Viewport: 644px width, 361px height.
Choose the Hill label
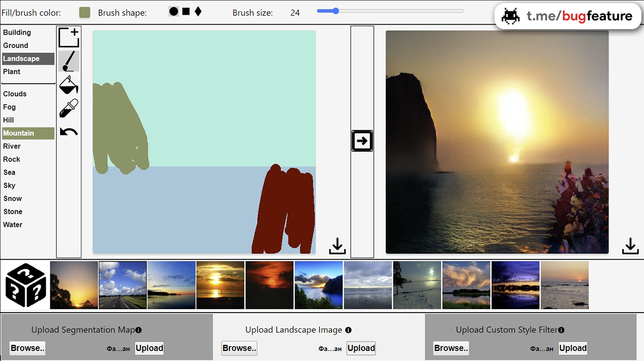pos(28,120)
